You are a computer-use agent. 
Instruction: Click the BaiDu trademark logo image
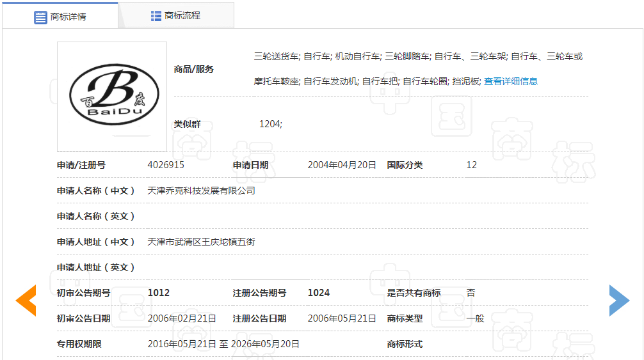(x=111, y=97)
